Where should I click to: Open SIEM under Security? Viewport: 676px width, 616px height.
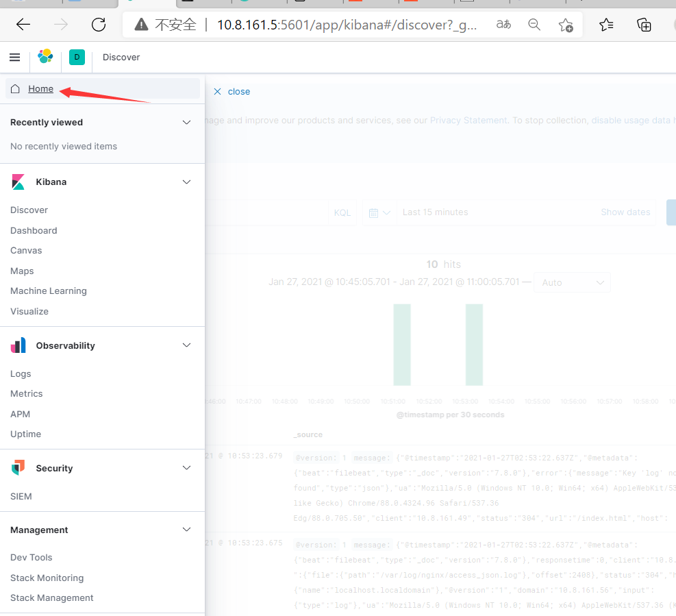[x=21, y=497]
